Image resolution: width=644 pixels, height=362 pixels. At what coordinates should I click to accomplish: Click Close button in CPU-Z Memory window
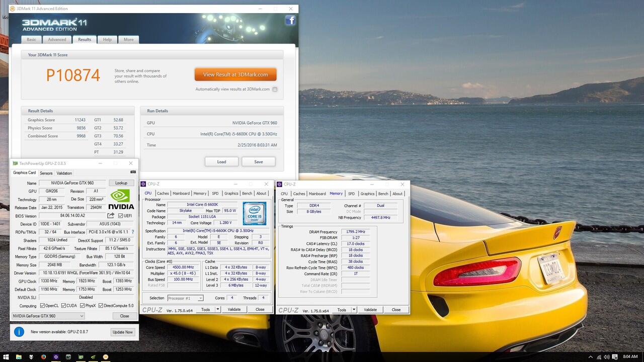tap(396, 310)
